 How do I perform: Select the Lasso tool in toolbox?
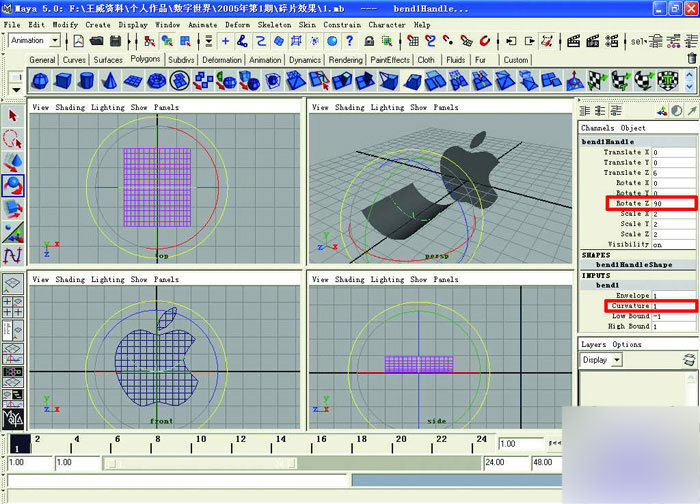pos(12,139)
